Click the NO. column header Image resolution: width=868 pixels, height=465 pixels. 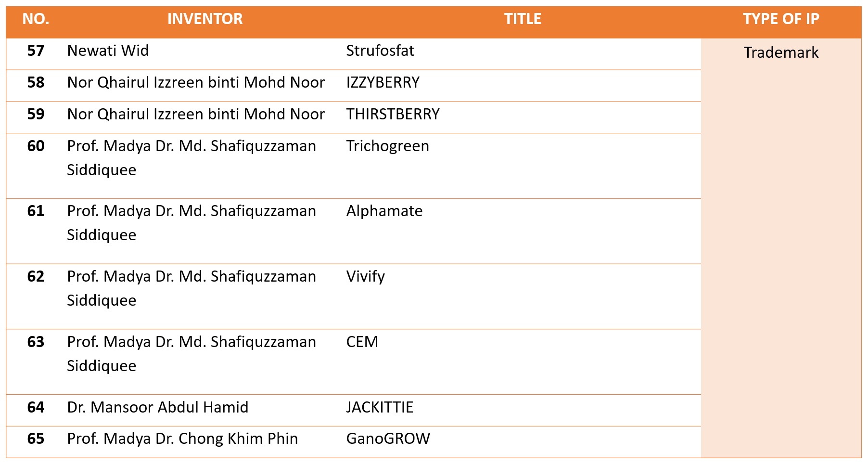[36, 19]
